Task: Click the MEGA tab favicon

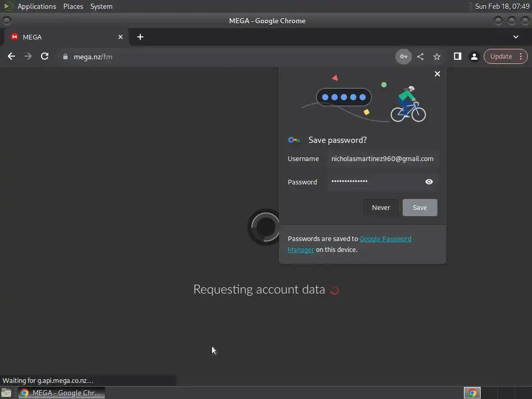Action: (14, 37)
